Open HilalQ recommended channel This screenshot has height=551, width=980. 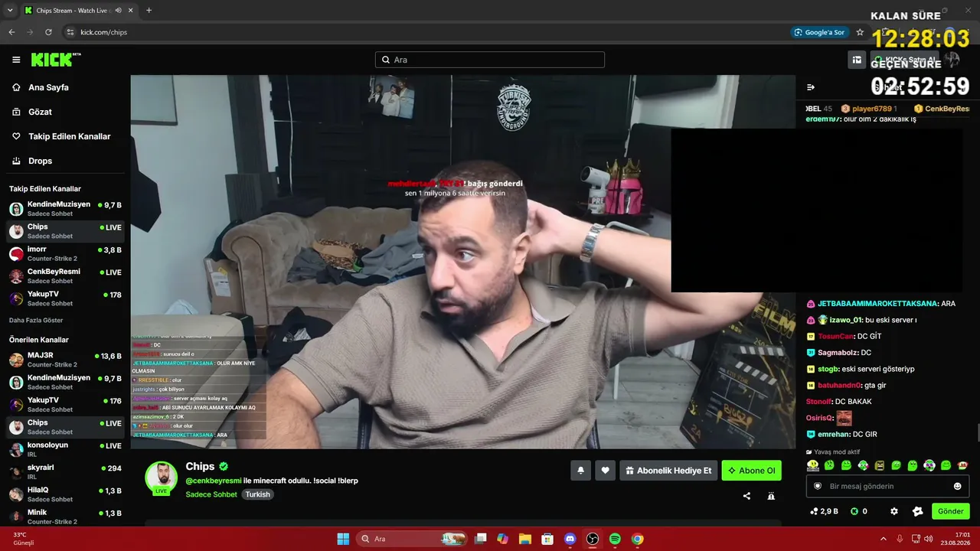65,494
